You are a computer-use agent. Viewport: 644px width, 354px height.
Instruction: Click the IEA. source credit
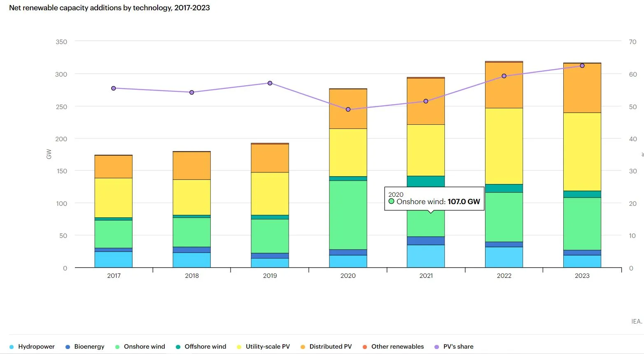coord(637,321)
